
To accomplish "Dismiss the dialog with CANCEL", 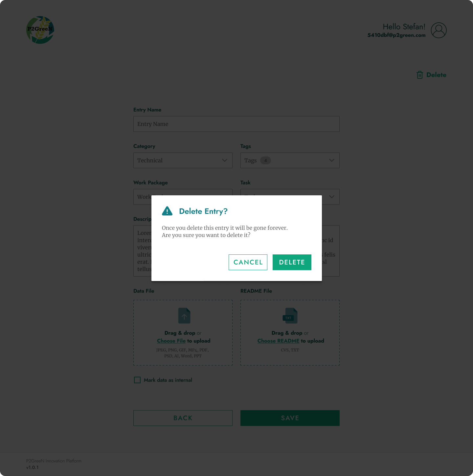I will (x=248, y=262).
